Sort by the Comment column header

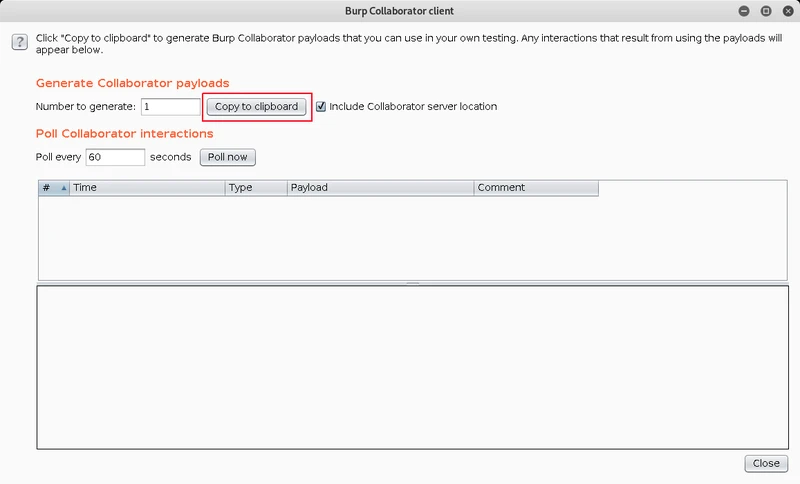click(x=536, y=188)
